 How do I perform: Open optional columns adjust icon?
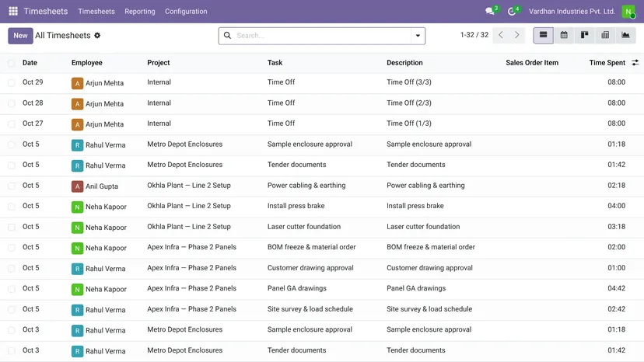(x=635, y=62)
